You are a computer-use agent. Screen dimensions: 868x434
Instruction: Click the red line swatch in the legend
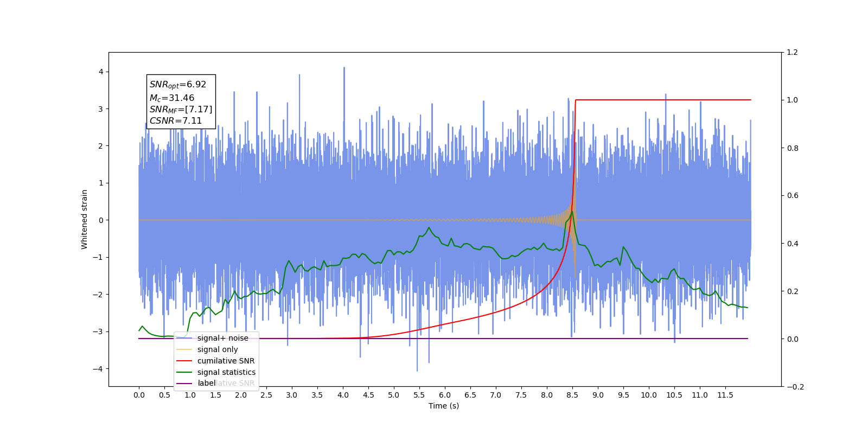(x=184, y=361)
